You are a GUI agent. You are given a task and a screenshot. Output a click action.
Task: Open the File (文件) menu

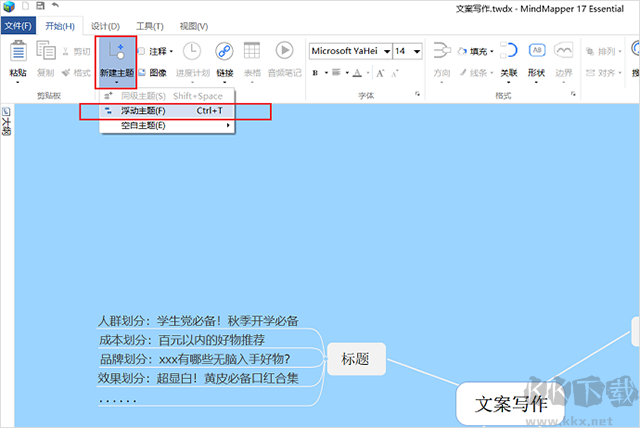click(x=18, y=26)
